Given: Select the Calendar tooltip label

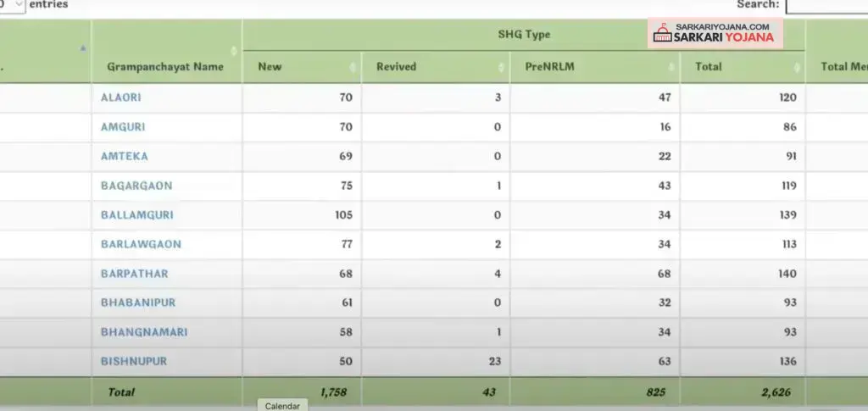Looking at the screenshot, I should click(282, 406).
